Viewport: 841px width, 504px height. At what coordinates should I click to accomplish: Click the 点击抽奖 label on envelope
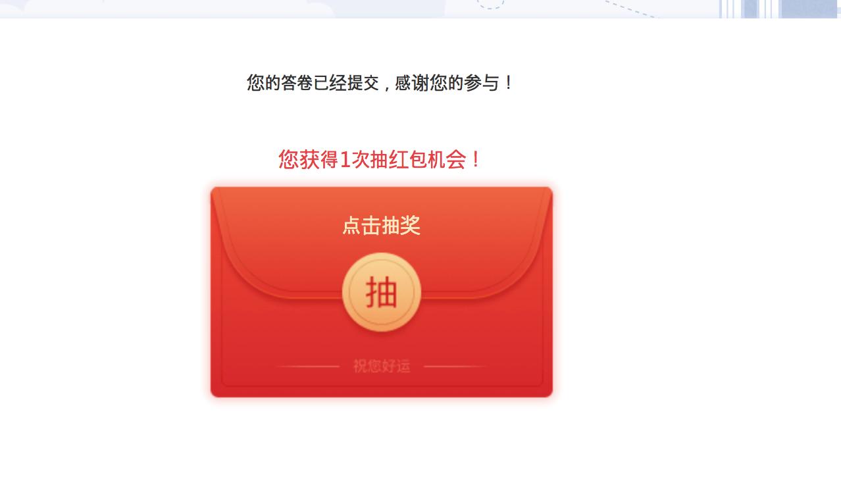pyautogui.click(x=381, y=226)
